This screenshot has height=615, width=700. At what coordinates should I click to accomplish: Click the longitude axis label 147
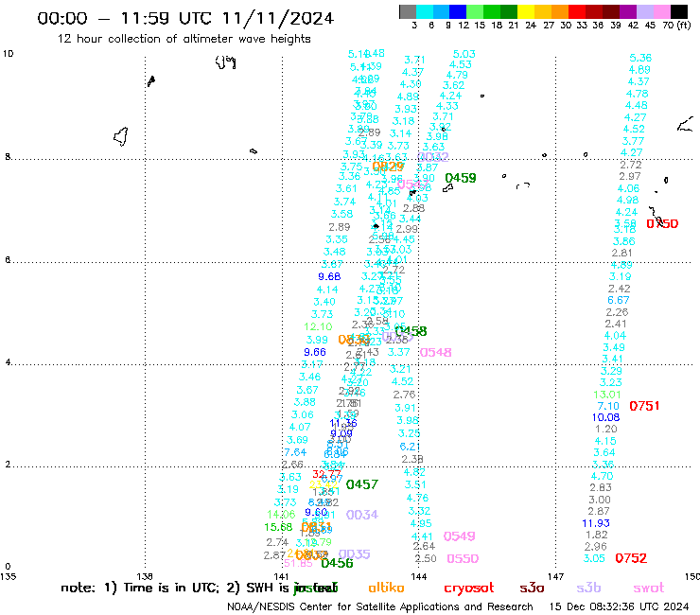(556, 576)
